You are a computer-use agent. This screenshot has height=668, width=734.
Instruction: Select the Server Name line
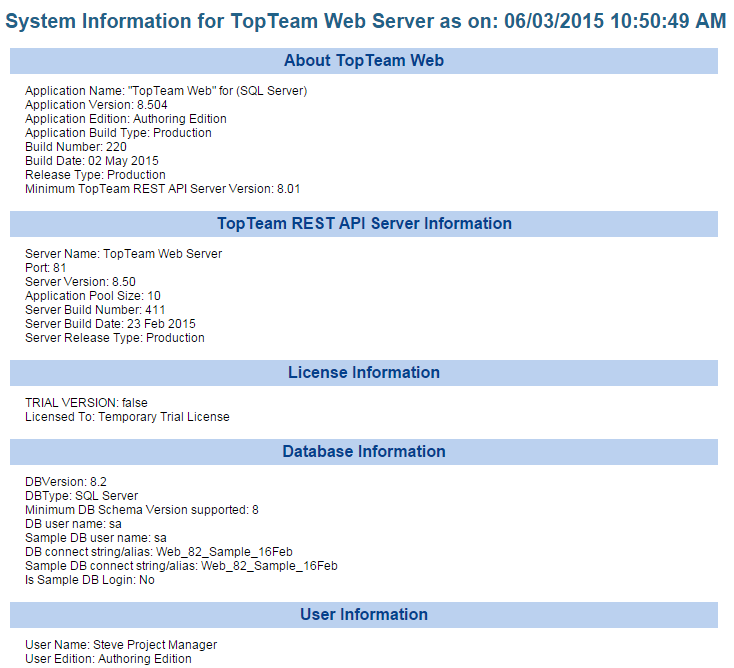(x=123, y=254)
